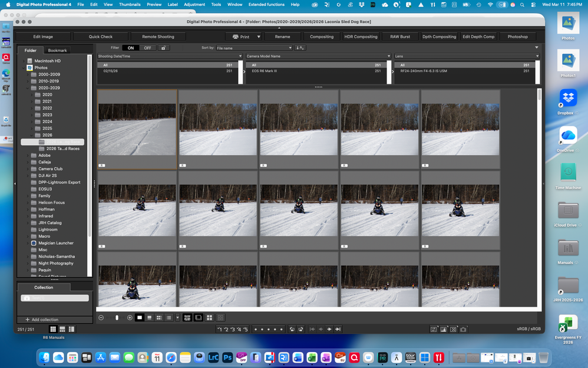This screenshot has width=588, height=368.
Task: Open the Camera Model Name filter dropdown
Action: (x=318, y=57)
